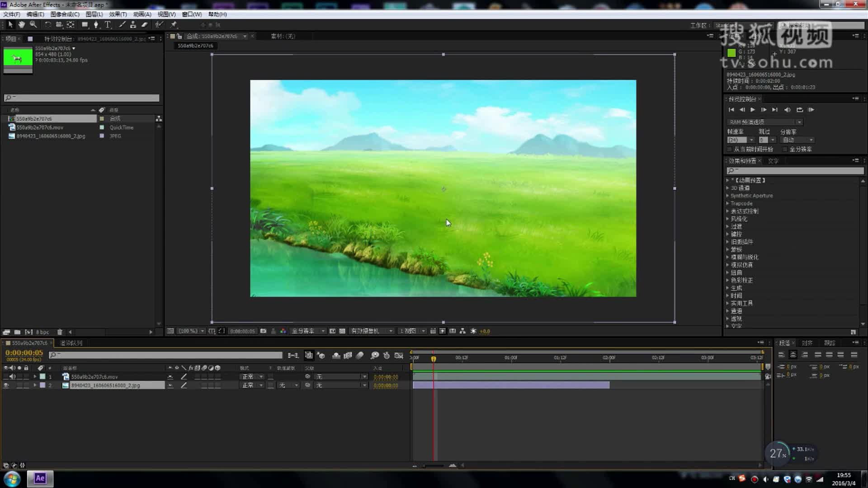Select the Unified Camera tool
This screenshot has height=488, width=868.
coord(59,24)
